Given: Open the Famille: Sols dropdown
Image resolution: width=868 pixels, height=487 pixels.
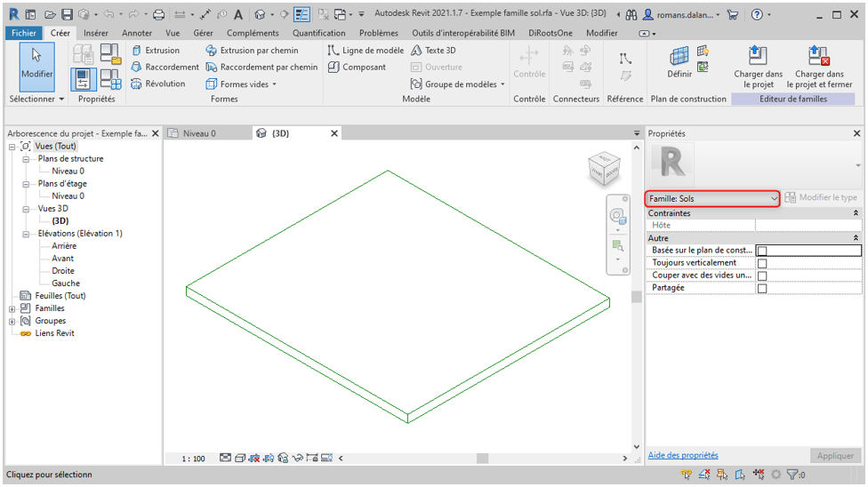Looking at the screenshot, I should coord(712,198).
